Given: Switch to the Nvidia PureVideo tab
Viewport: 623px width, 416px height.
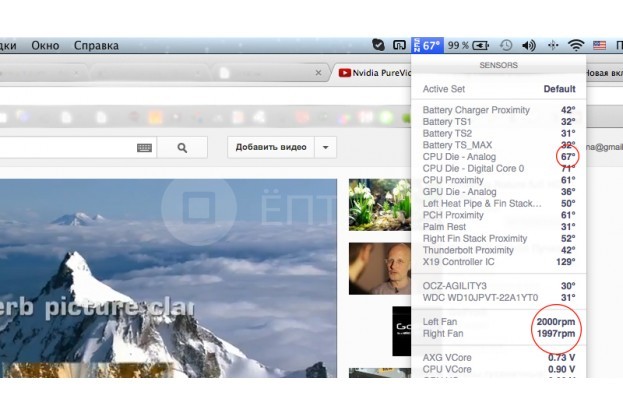Looking at the screenshot, I should (x=373, y=73).
